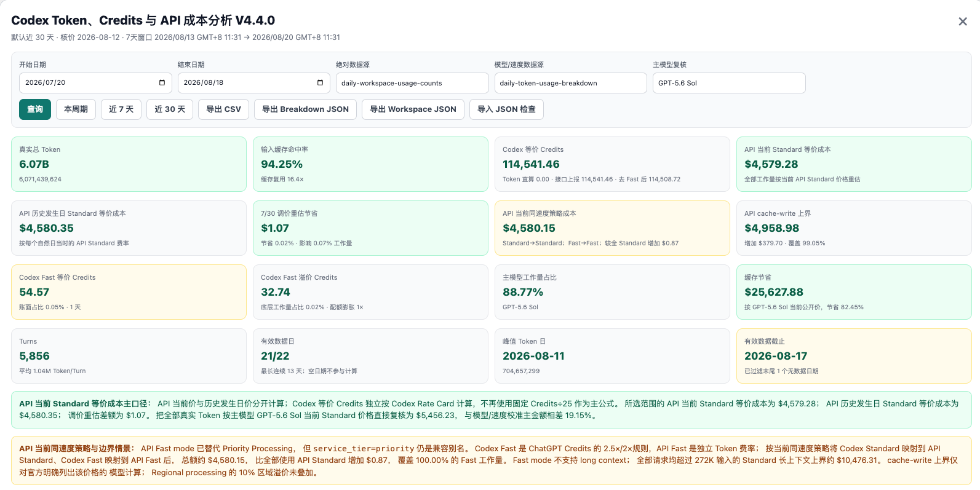Export data with 导出 CSV
This screenshot has width=980, height=490.
click(223, 109)
